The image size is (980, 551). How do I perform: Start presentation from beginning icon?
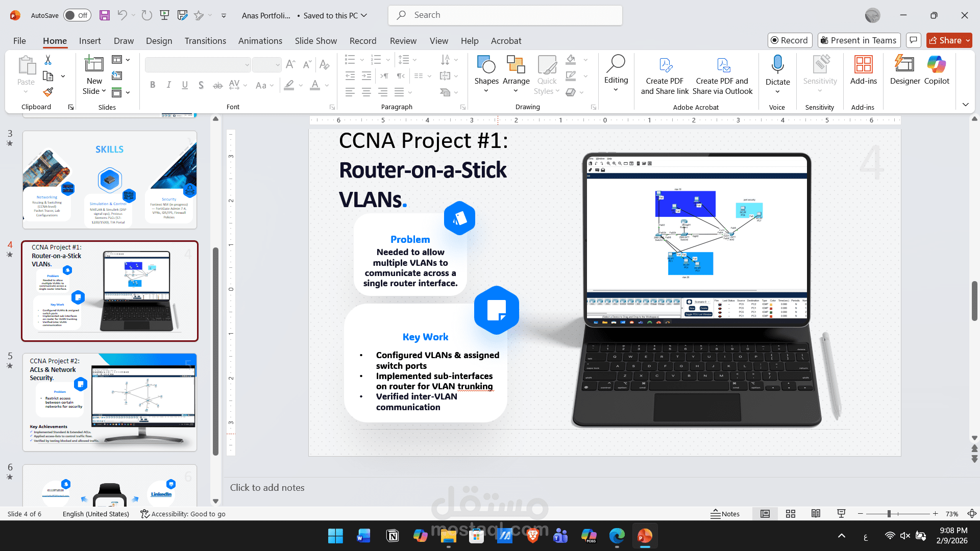click(x=164, y=15)
